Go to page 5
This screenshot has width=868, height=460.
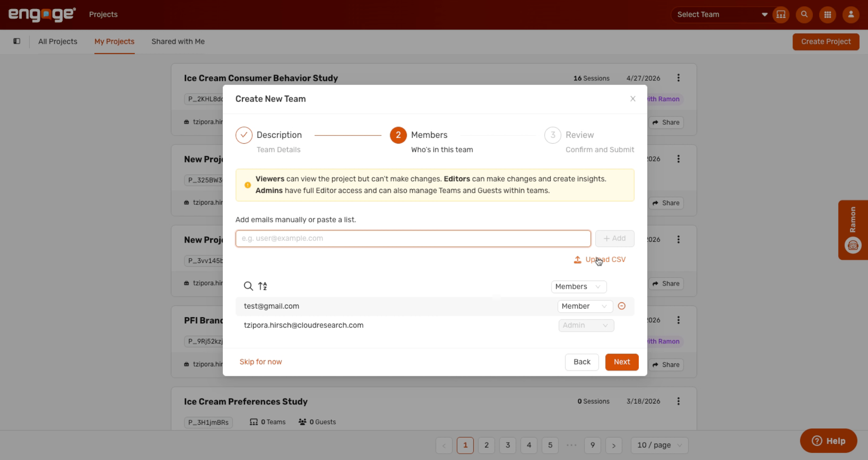click(550, 445)
